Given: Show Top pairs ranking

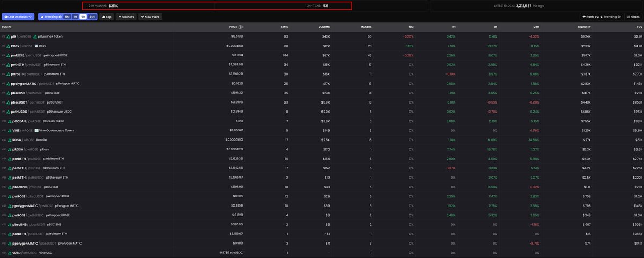Looking at the screenshot, I should pos(106,17).
